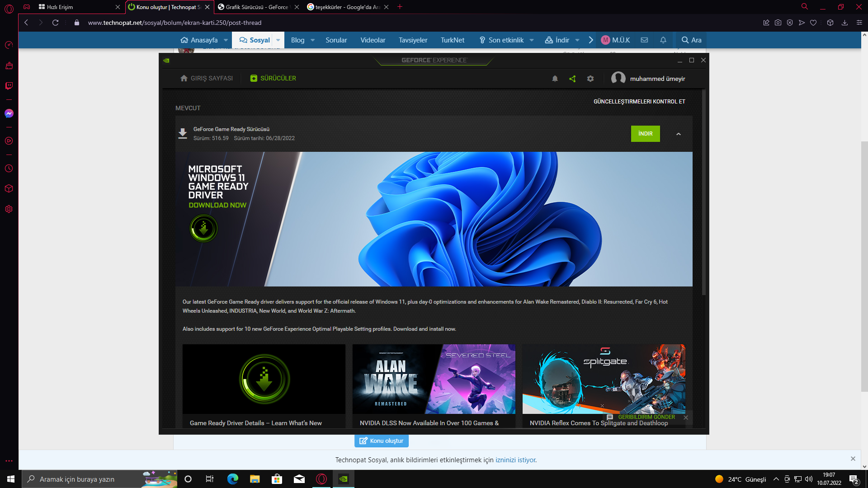
Task: Click the Konu oluştur button
Action: click(x=382, y=441)
